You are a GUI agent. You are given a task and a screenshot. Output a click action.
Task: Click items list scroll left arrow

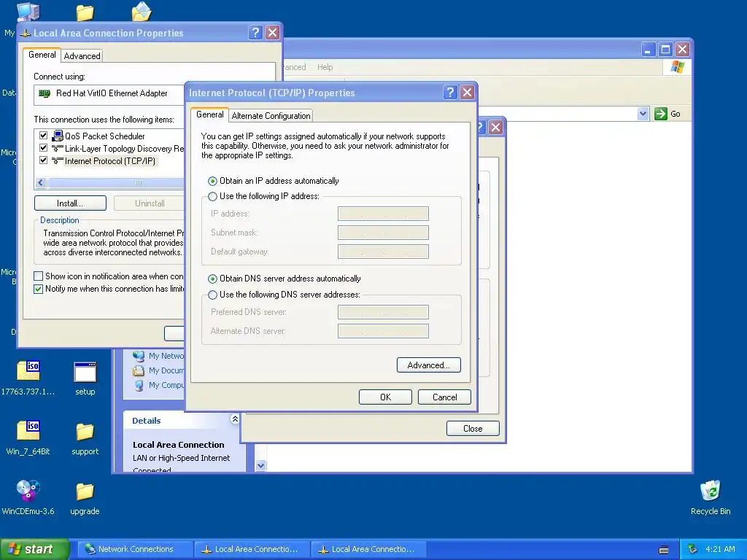(x=41, y=183)
